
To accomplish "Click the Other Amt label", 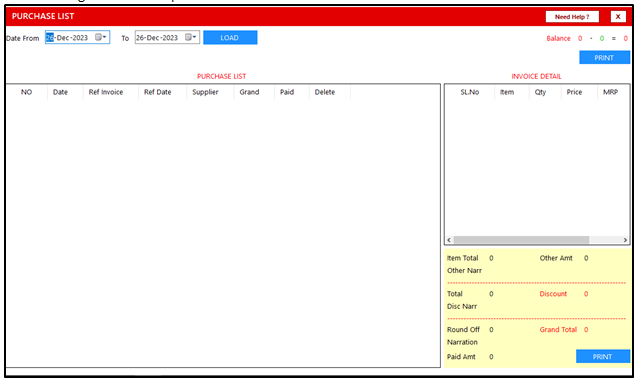I will tap(556, 258).
